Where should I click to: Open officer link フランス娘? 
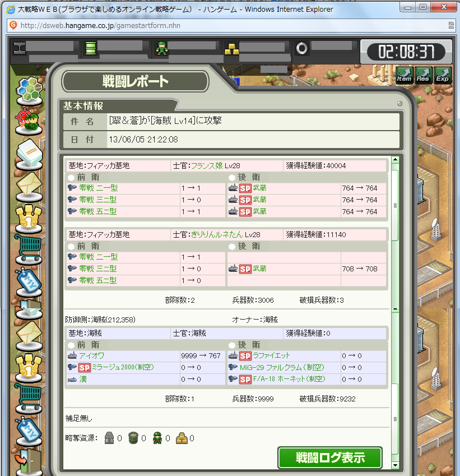(207, 166)
